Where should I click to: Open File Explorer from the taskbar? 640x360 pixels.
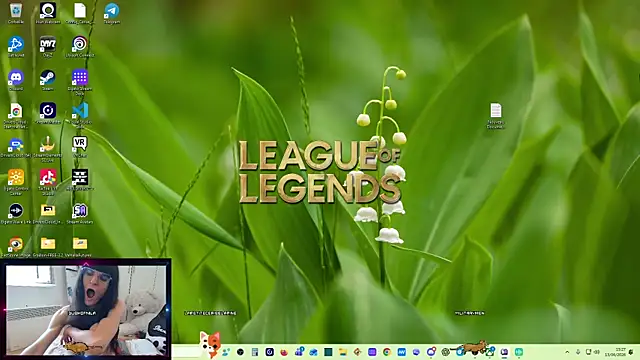tap(342, 352)
